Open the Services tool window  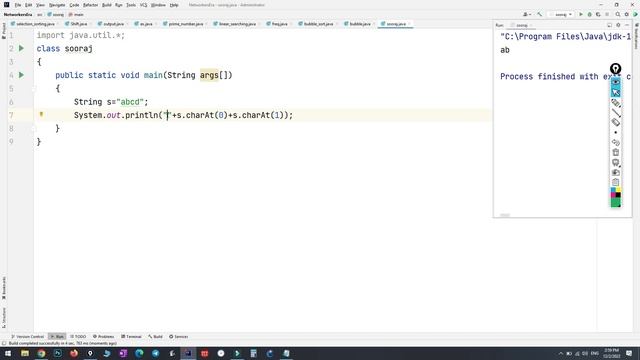179,337
